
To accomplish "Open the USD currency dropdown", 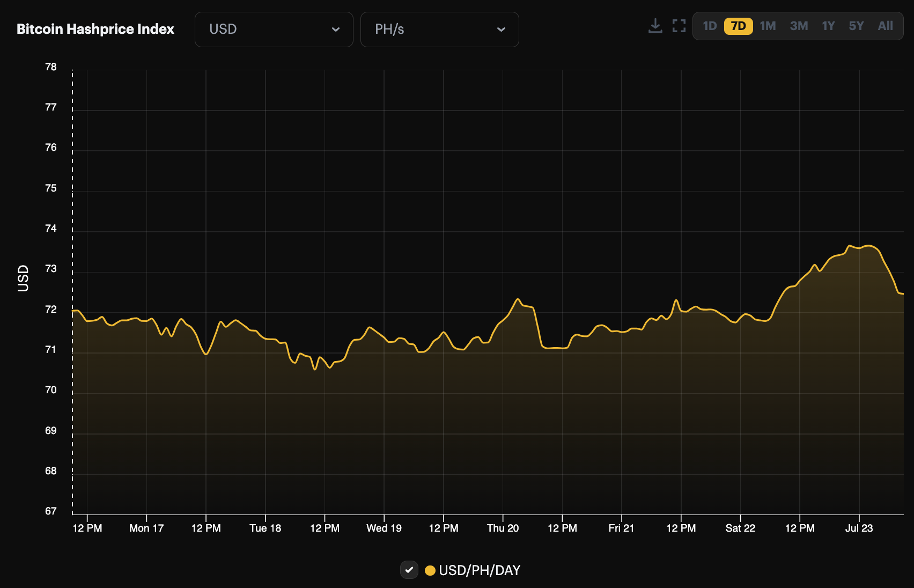I will tap(274, 30).
